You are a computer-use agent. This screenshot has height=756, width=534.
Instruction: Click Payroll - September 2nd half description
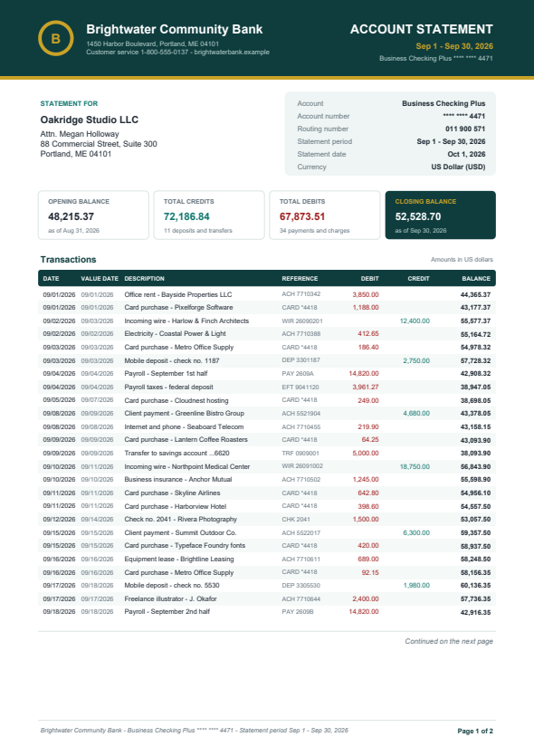(x=167, y=612)
